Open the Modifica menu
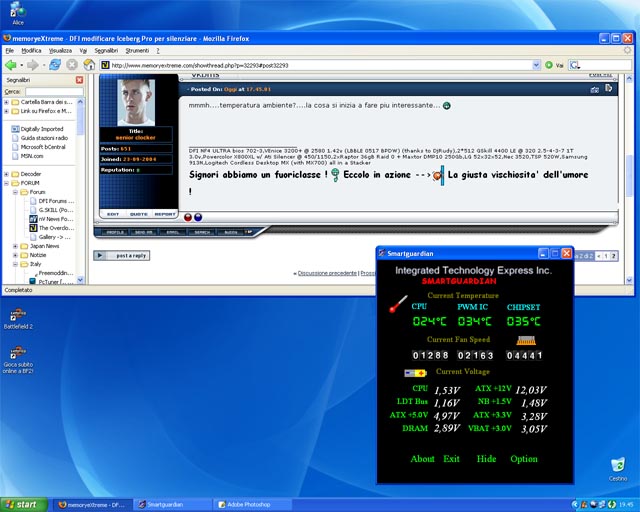640x512 pixels. point(31,51)
